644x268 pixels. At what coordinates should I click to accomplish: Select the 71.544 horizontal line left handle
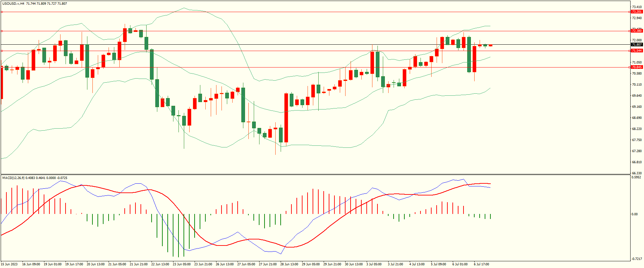pos(2,51)
